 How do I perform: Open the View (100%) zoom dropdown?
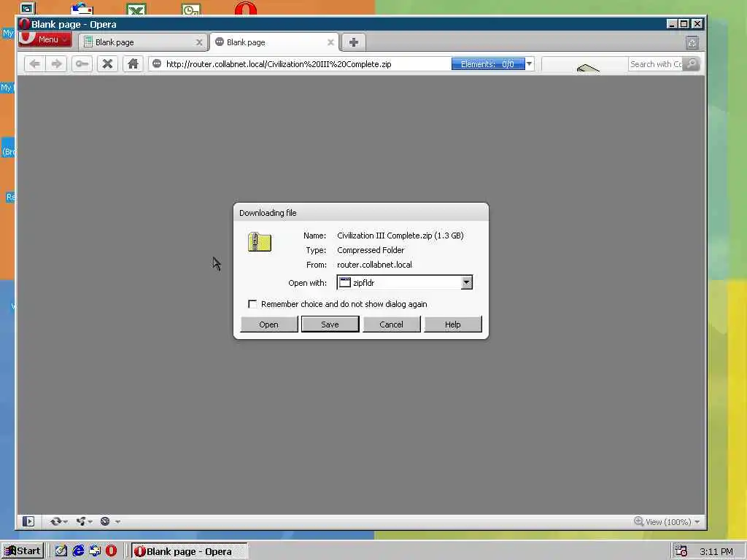697,522
